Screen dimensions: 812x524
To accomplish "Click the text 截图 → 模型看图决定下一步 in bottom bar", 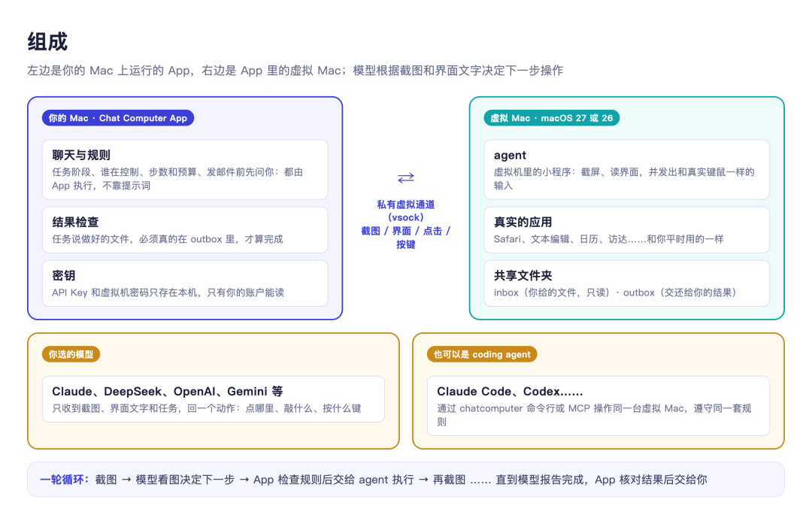I will click(165, 480).
